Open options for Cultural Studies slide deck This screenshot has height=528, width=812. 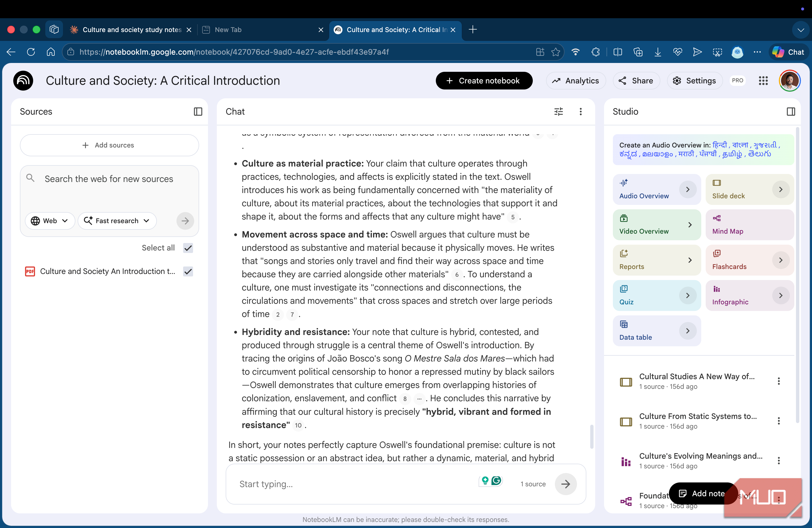tap(779, 381)
